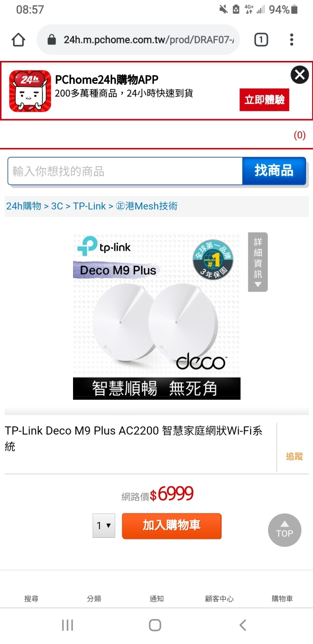This screenshot has height=644, width=313.
Task: Tap the lock icon in the address bar
Action: point(52,40)
